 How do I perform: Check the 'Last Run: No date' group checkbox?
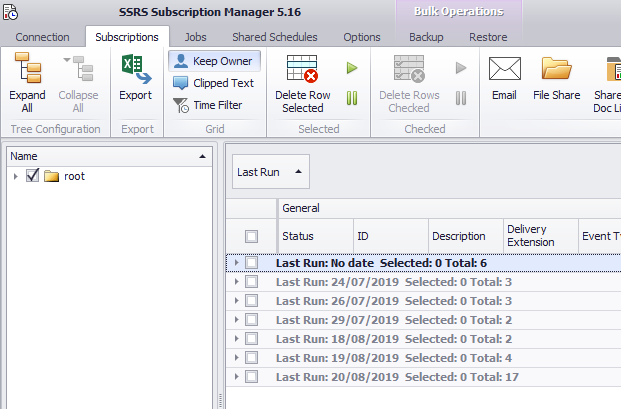[251, 263]
